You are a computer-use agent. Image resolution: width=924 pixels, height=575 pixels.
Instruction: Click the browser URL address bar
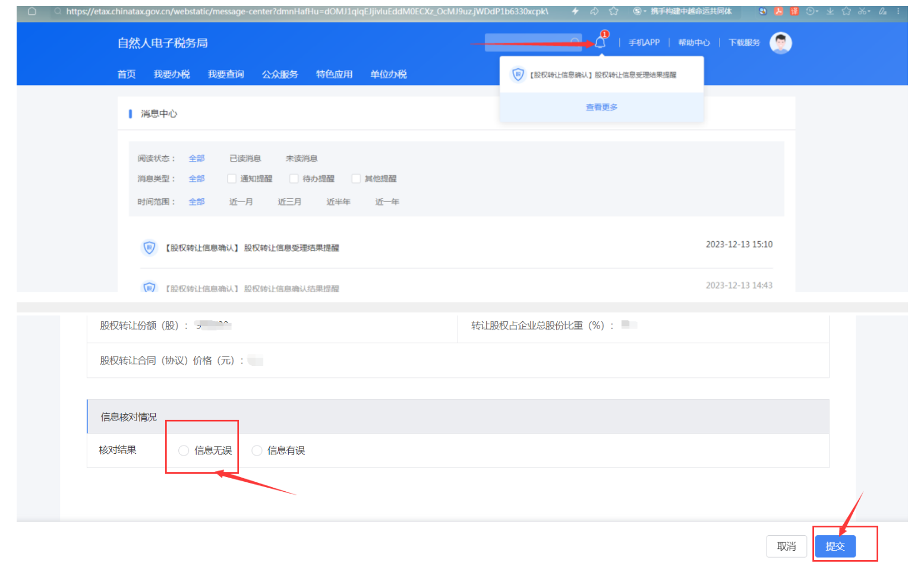click(307, 11)
